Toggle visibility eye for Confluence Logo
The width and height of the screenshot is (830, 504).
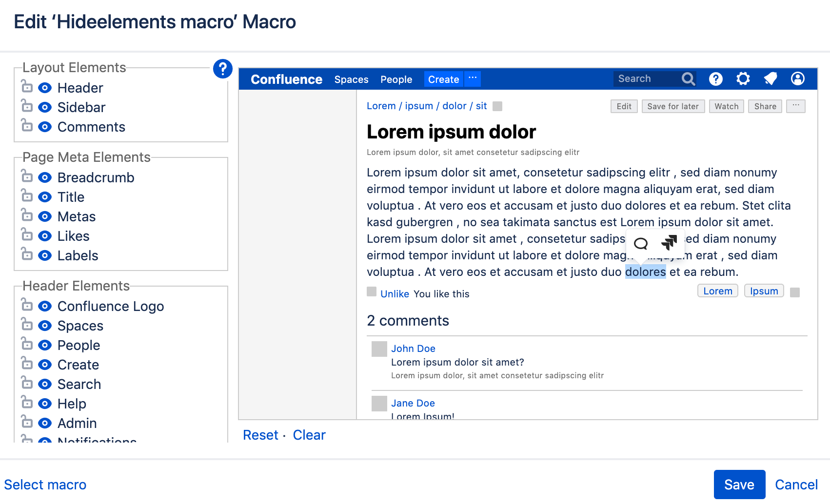[x=45, y=306]
